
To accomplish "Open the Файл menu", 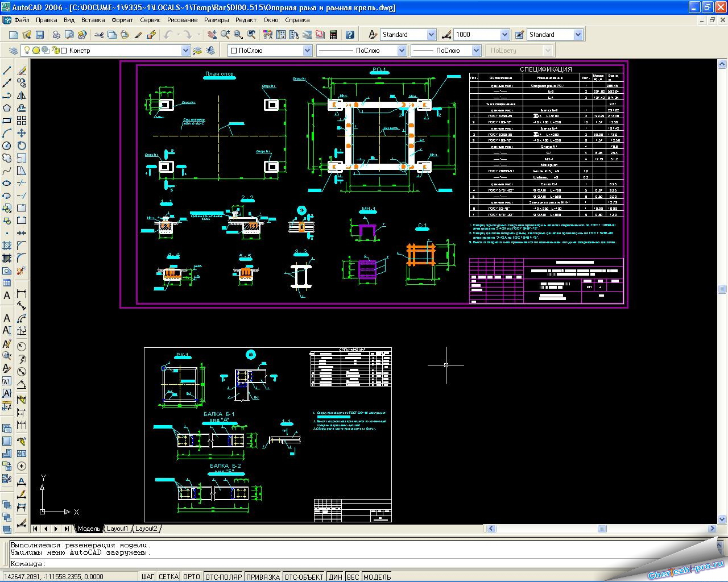I will (x=22, y=20).
